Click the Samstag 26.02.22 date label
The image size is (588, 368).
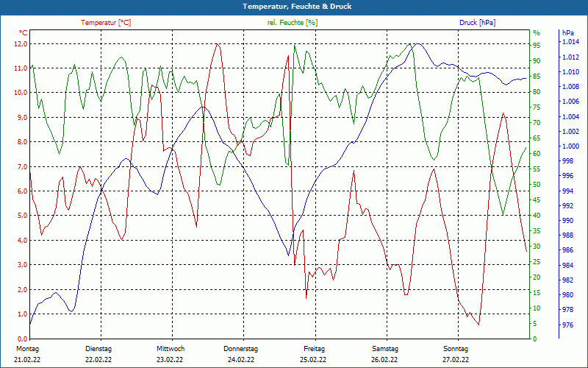[384, 354]
